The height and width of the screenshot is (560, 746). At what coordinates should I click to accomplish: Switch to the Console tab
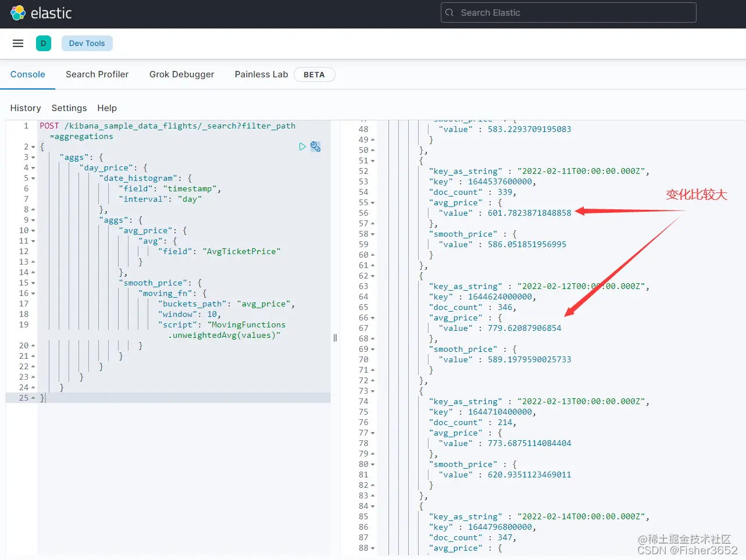click(x=27, y=74)
